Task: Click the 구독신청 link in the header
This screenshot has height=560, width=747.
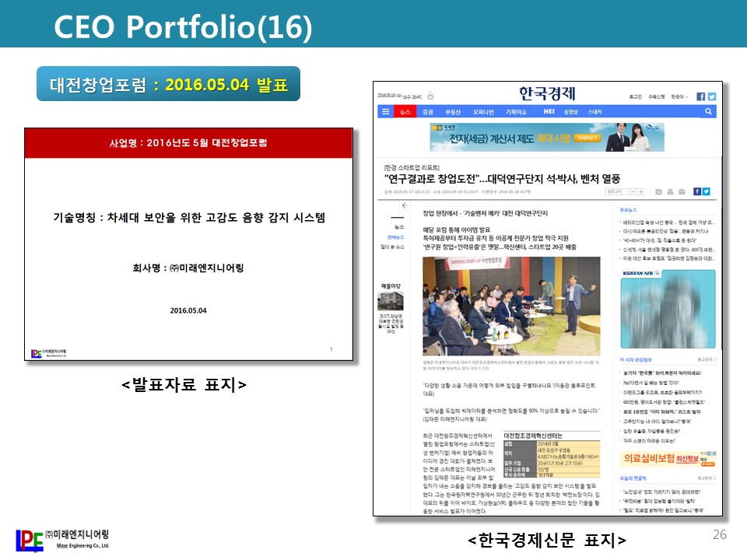Action: click(x=657, y=96)
